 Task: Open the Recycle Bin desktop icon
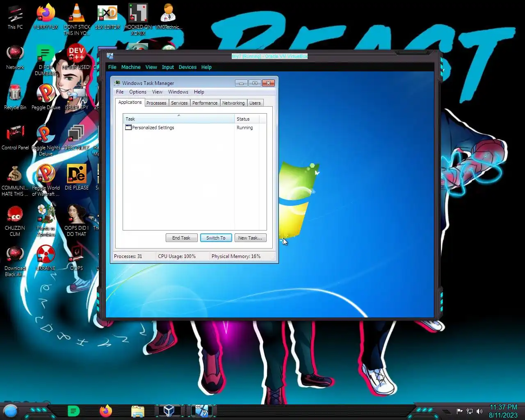pyautogui.click(x=15, y=97)
